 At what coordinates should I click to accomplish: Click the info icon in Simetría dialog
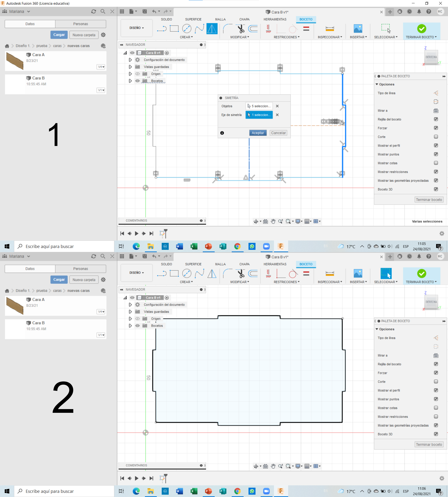[222, 133]
